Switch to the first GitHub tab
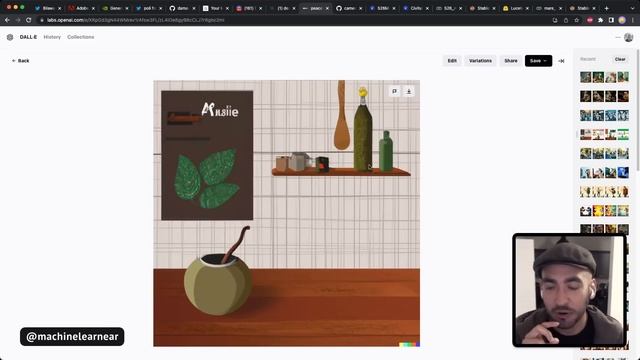 point(182,8)
